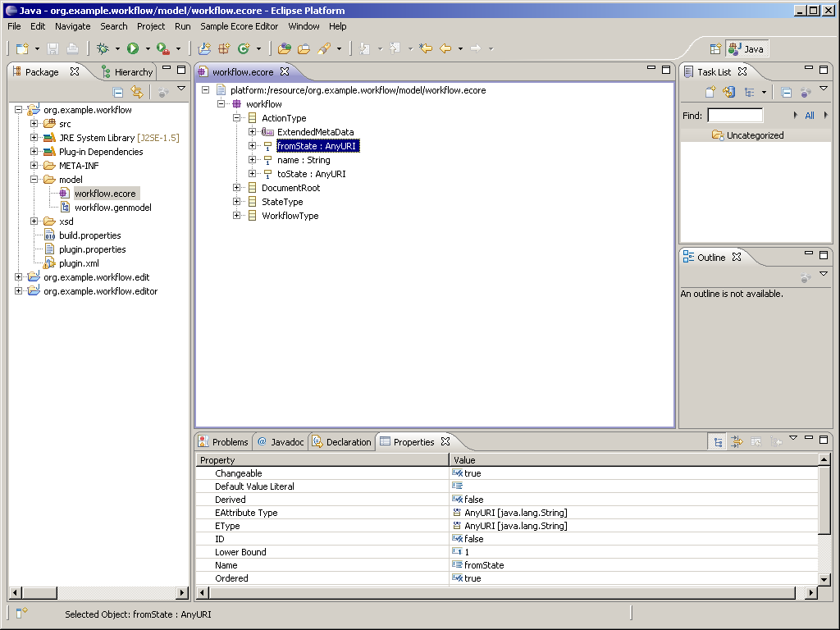
Task: Expand the DocumentRoot node in editor
Action: [237, 188]
